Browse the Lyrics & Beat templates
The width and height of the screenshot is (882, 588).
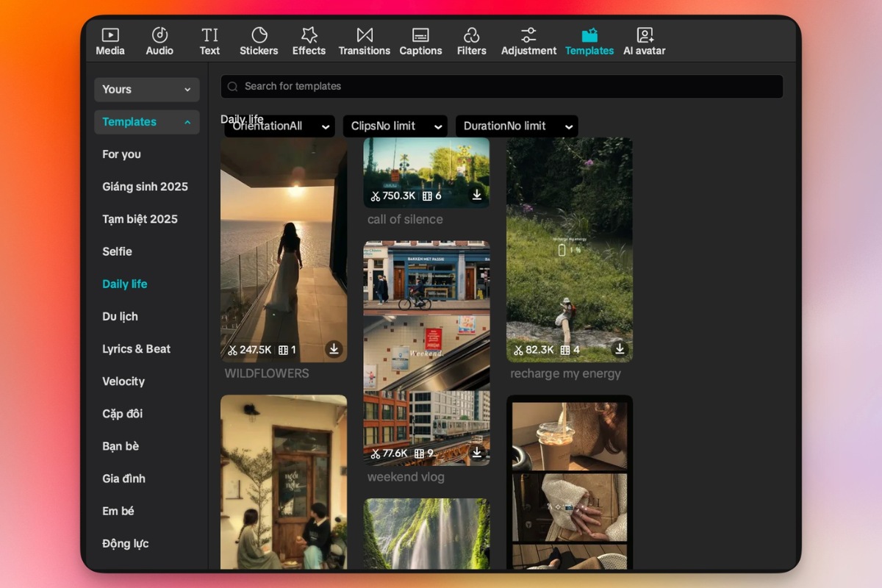(136, 348)
